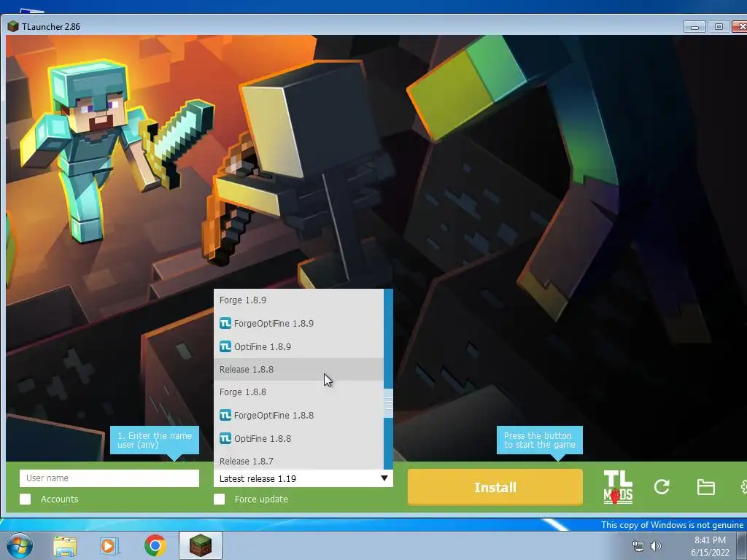The height and width of the screenshot is (560, 747).
Task: Click the TL icon beside ForgeOptiFine 1.8.9
Action: pos(225,323)
